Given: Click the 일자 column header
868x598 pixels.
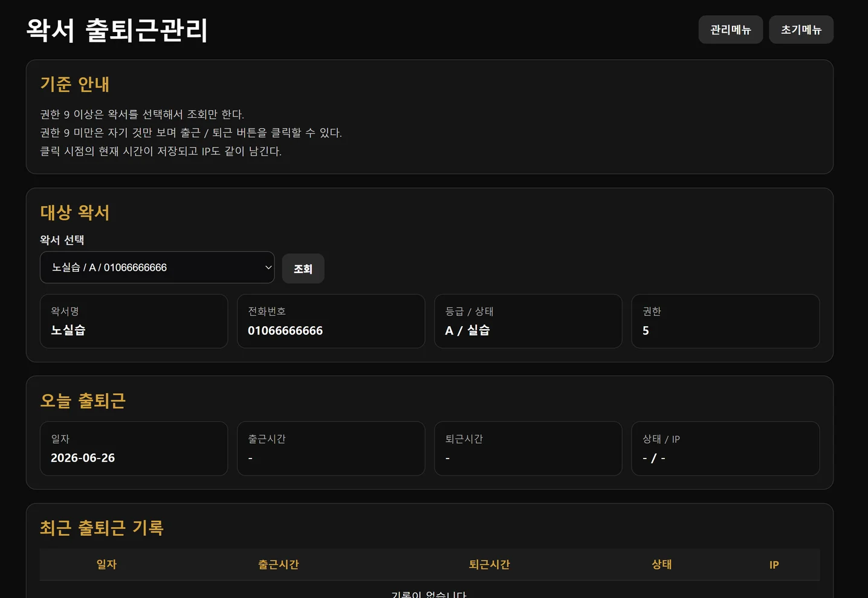Looking at the screenshot, I should tap(106, 565).
